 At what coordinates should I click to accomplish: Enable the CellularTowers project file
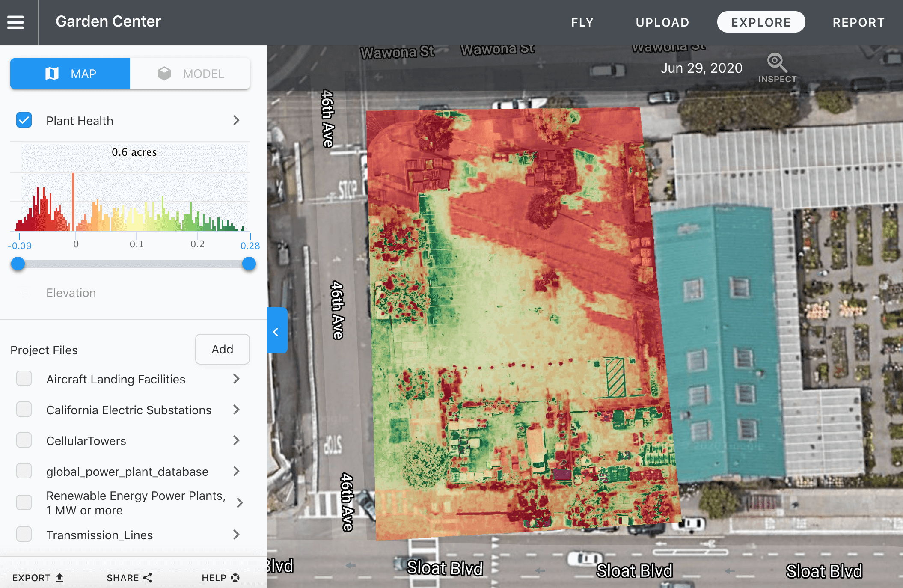[x=24, y=434]
